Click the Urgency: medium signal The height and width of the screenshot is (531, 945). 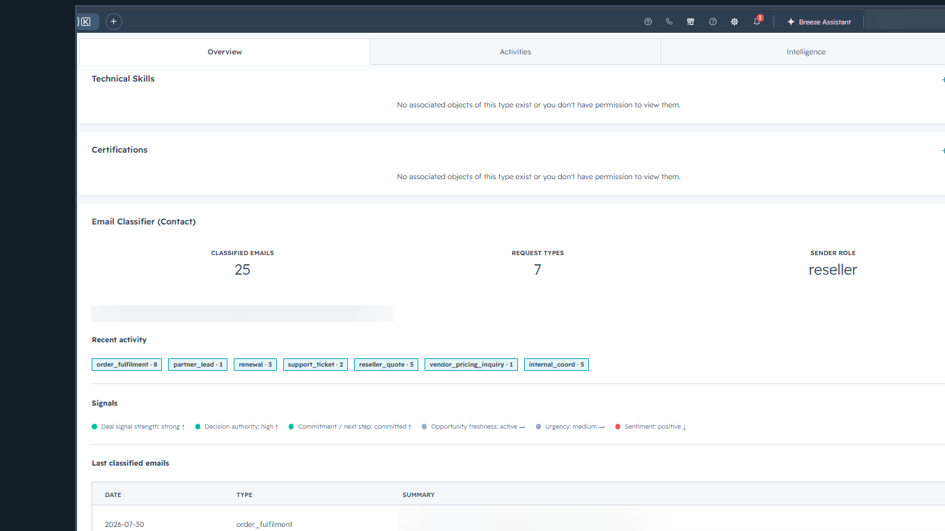click(570, 427)
